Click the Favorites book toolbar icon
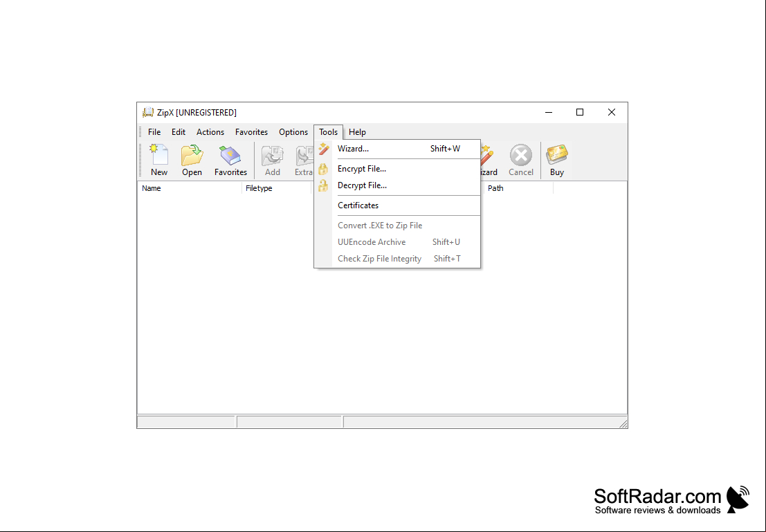Image resolution: width=766 pixels, height=532 pixels. click(230, 156)
